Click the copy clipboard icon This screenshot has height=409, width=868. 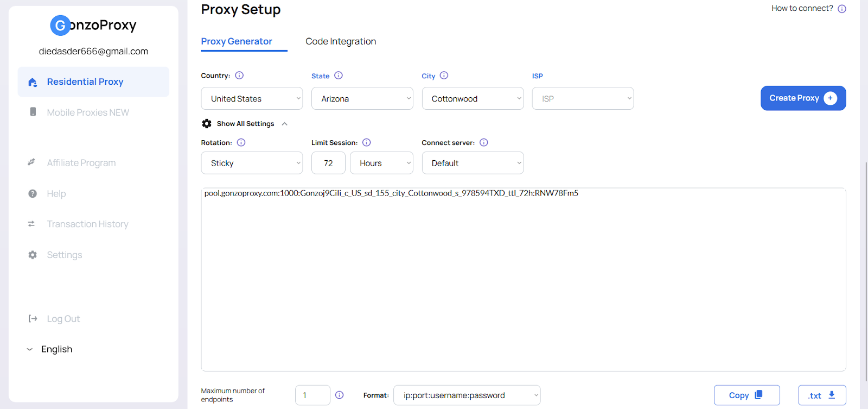point(758,394)
